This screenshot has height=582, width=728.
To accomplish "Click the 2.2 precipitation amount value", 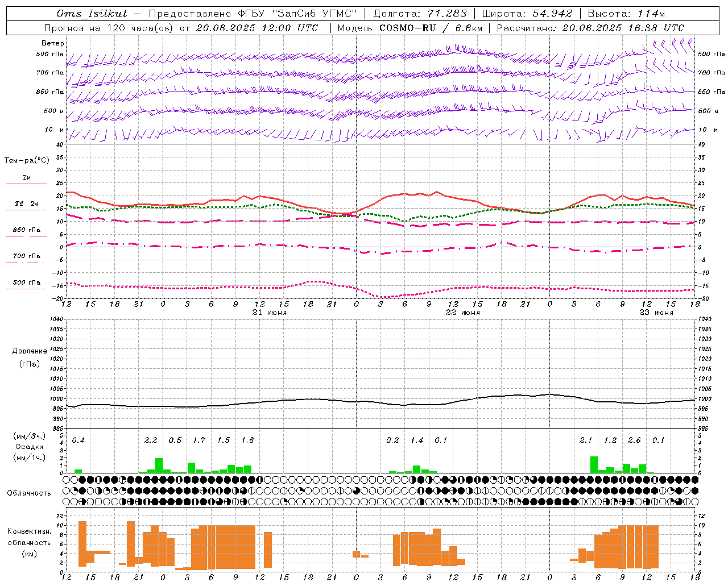I will 151,440.
